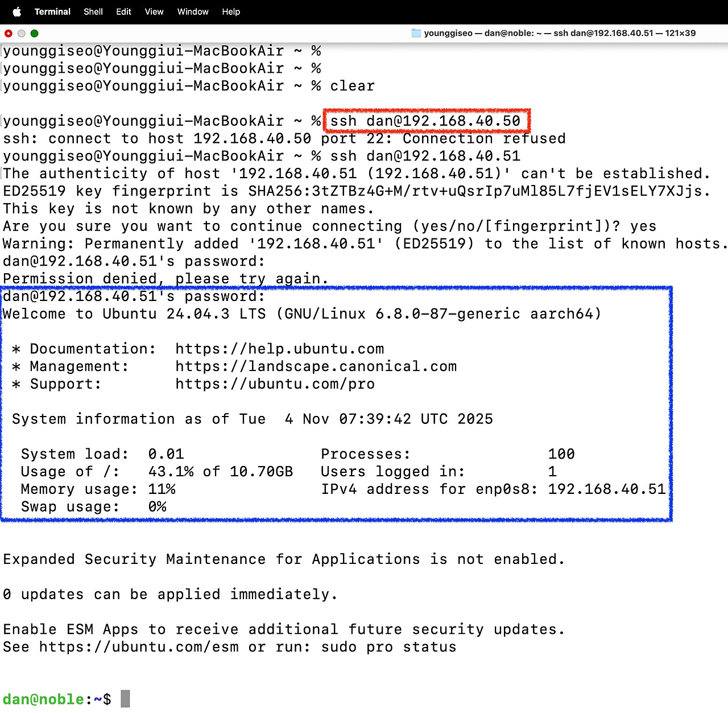Open the Shell menu
The height and width of the screenshot is (713, 728).
[93, 11]
